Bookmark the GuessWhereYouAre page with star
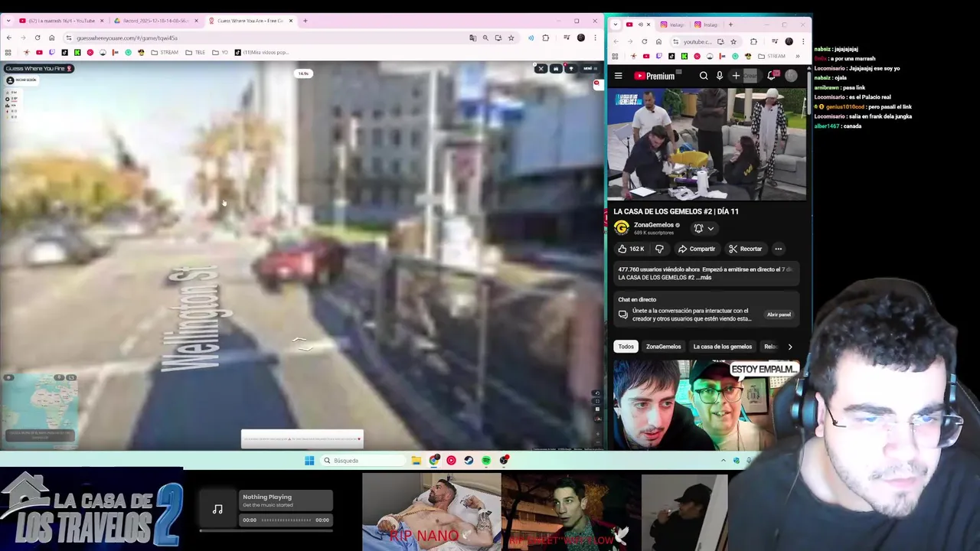 tap(511, 37)
